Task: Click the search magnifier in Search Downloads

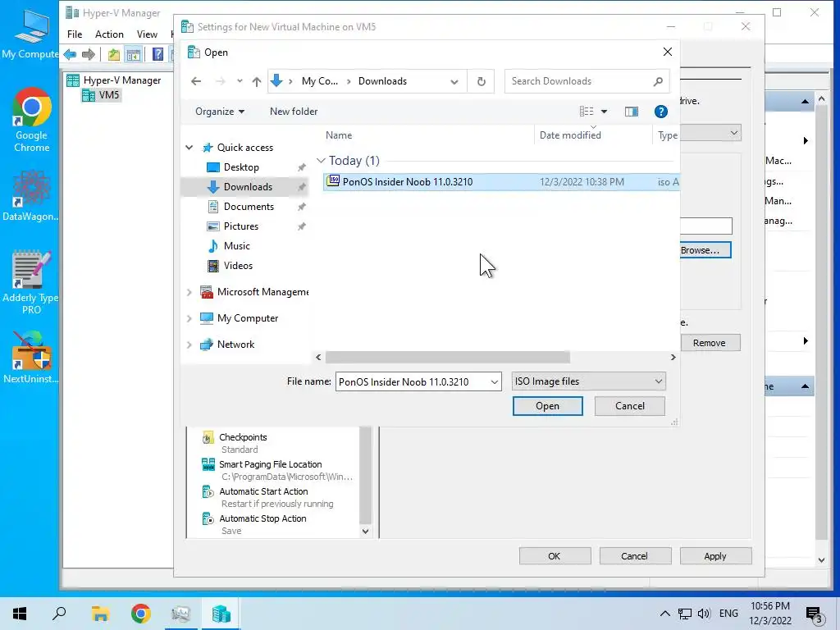Action: 658,81
